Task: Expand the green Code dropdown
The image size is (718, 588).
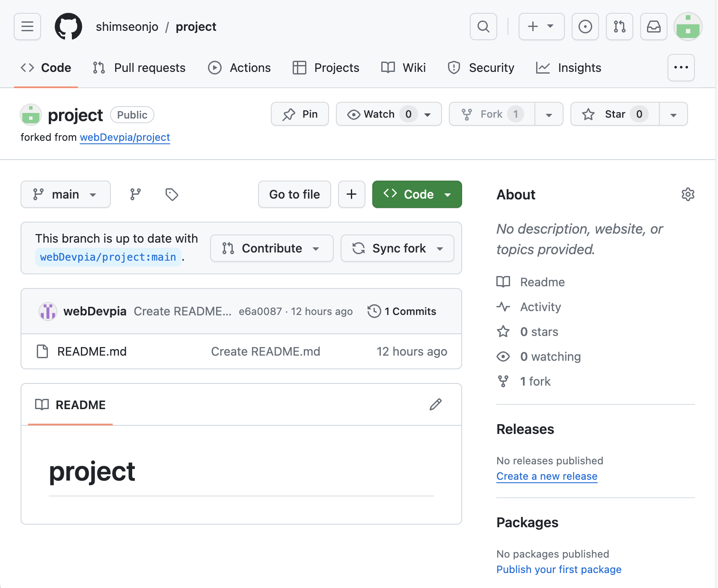Action: point(417,194)
